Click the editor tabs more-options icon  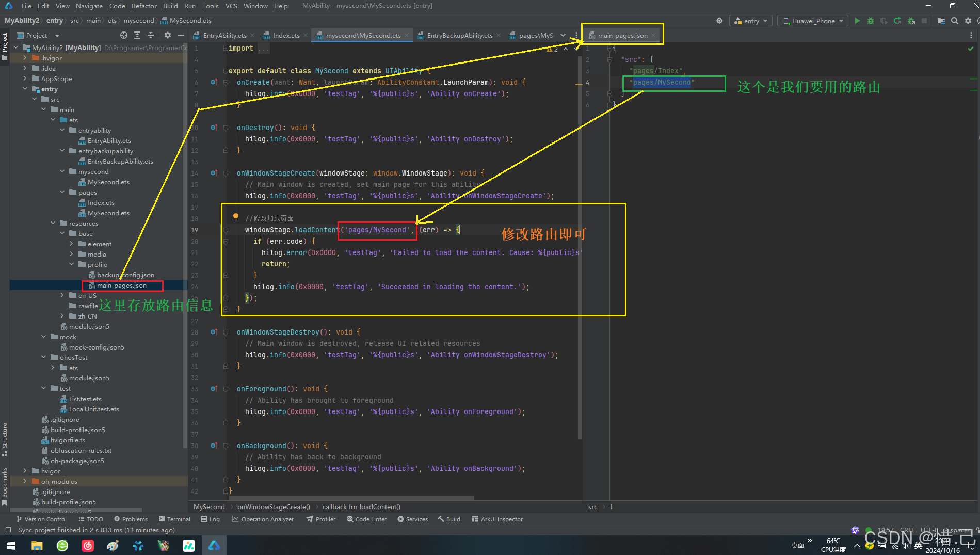click(x=576, y=35)
